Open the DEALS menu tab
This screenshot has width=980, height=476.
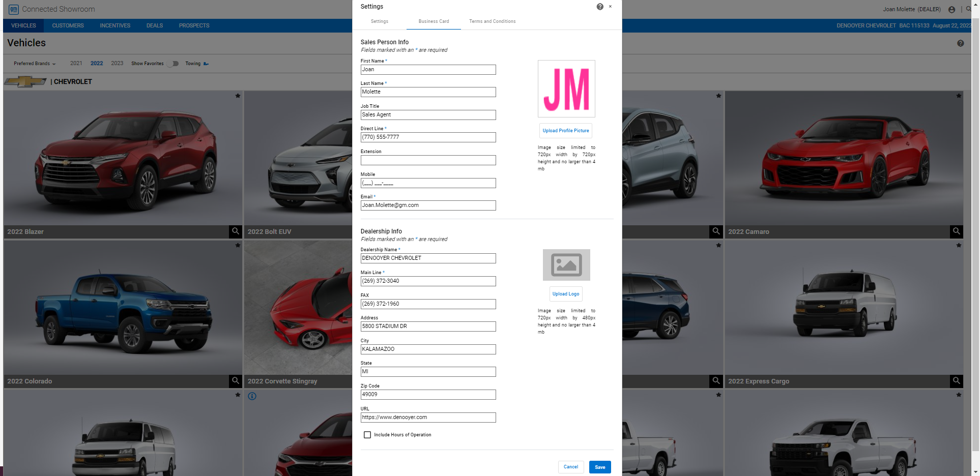[x=155, y=25]
